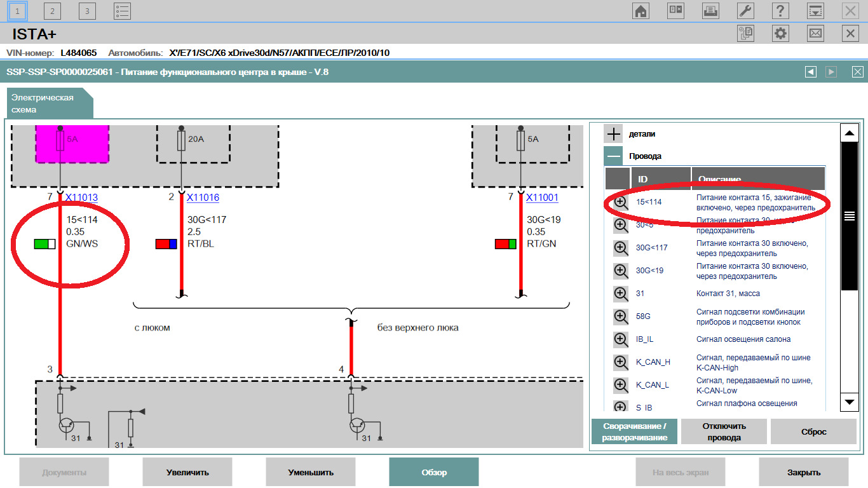Image resolution: width=868 pixels, height=488 pixels.
Task: Open the envelope message icon
Action: point(815,34)
